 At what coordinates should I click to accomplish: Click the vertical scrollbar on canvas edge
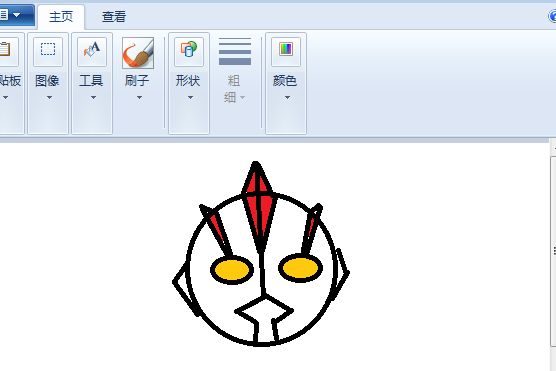[553, 251]
